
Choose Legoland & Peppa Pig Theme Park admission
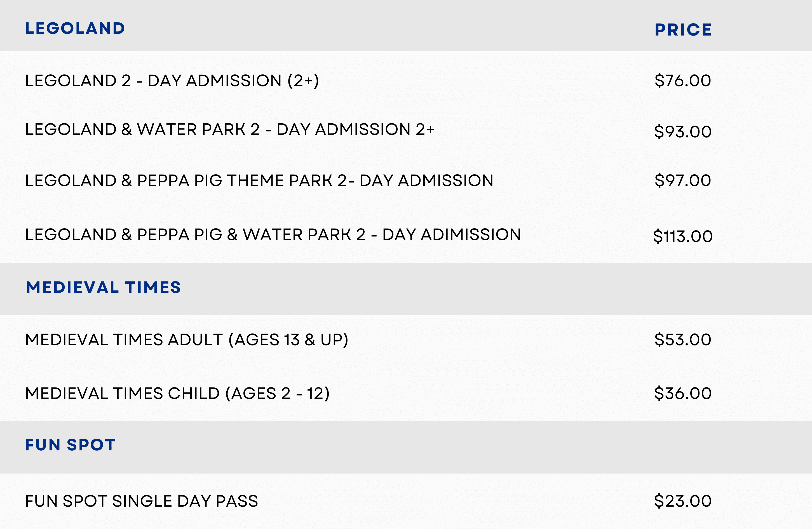point(259,180)
